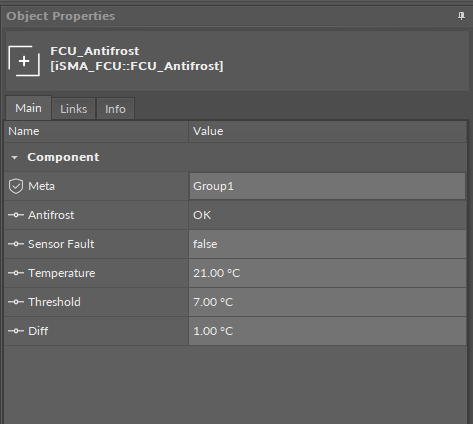Click the FCU_Antifrost component plus icon
This screenshot has height=424, width=473.
pos(24,61)
